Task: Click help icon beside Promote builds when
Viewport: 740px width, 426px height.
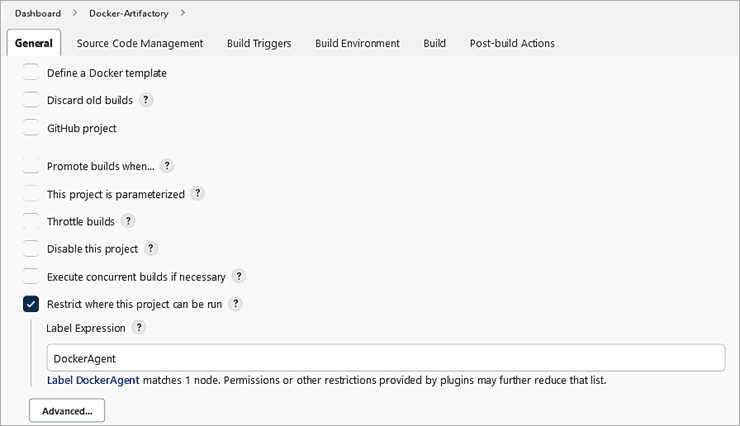Action: pos(167,166)
